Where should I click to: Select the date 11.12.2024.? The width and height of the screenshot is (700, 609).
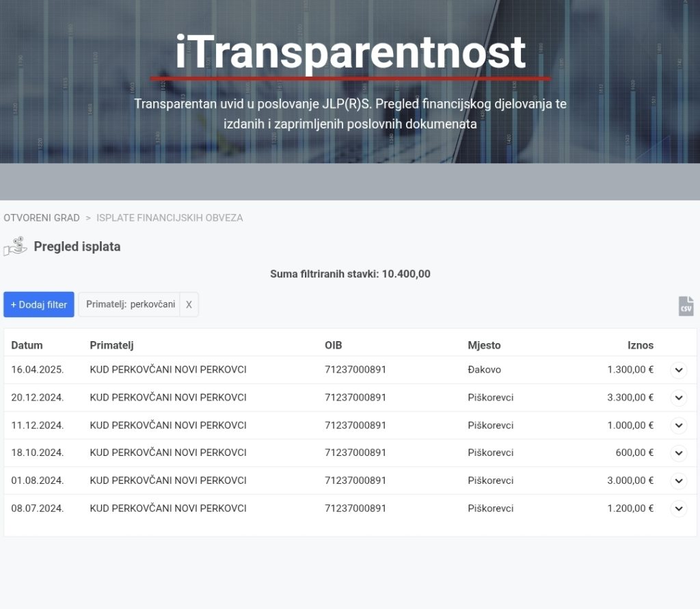click(x=38, y=425)
